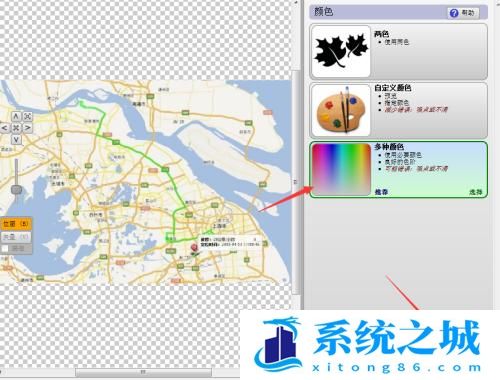This screenshot has height=380, width=500.
Task: Pan the map downward with the down arrow
Action: point(16,139)
